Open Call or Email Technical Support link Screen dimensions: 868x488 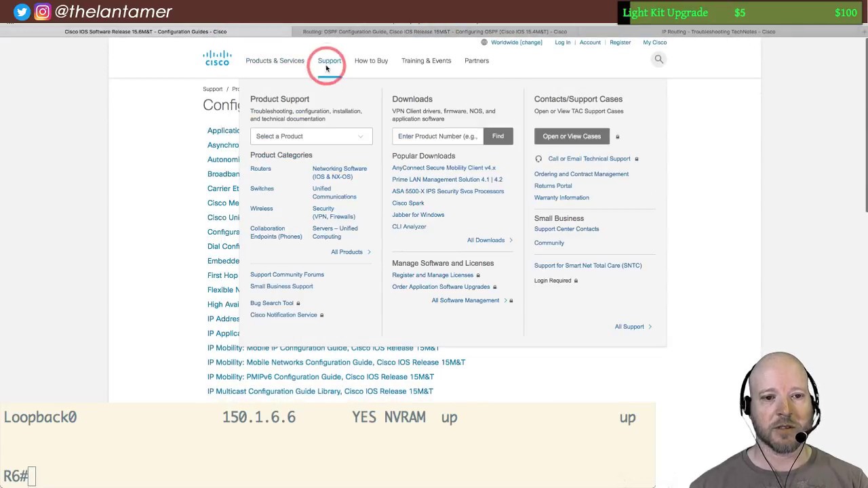[x=589, y=159]
